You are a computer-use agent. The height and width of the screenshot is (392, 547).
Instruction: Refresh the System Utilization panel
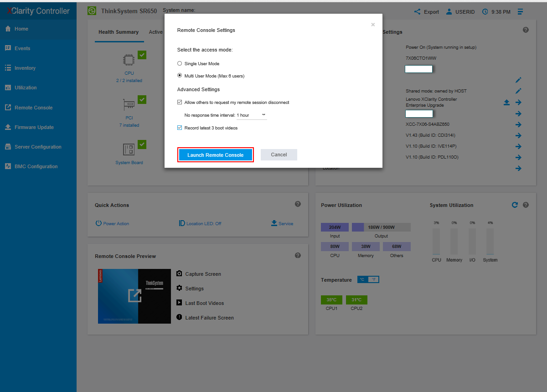coord(515,205)
